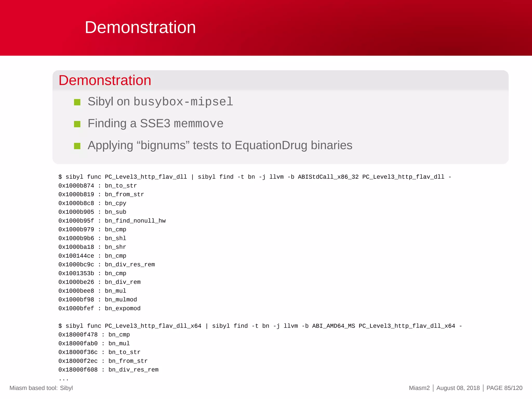Click line "0x1001353b : bn_cmp"
Screen dimensions: 532x399
[92, 273]
